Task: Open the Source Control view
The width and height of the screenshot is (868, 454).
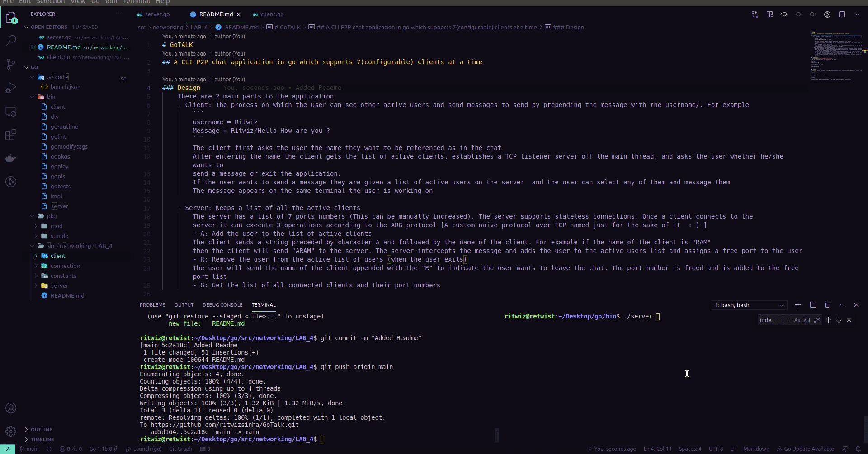Action: point(11,64)
